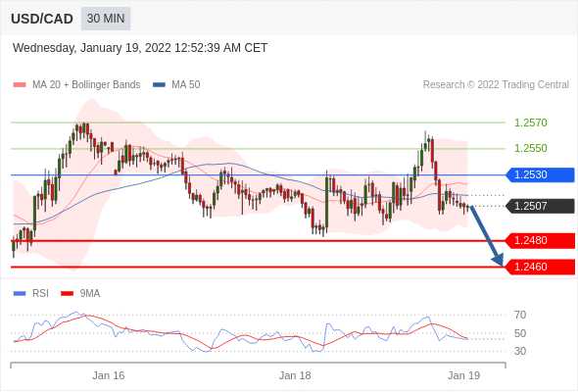Viewport: 578px width, 392px height.
Task: Click the blue RSI legend swatch
Action: (x=20, y=294)
